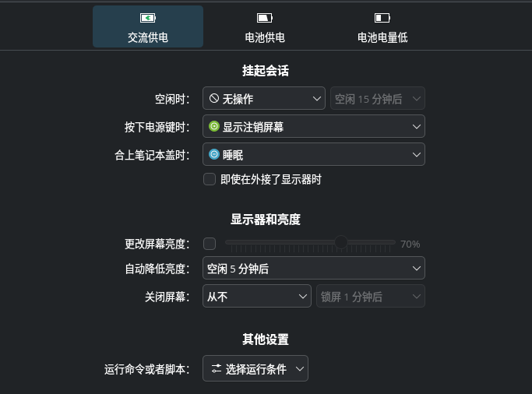Click the green 显示注销屏幕 icon
Viewport: 532px width, 394px height.
pos(214,126)
